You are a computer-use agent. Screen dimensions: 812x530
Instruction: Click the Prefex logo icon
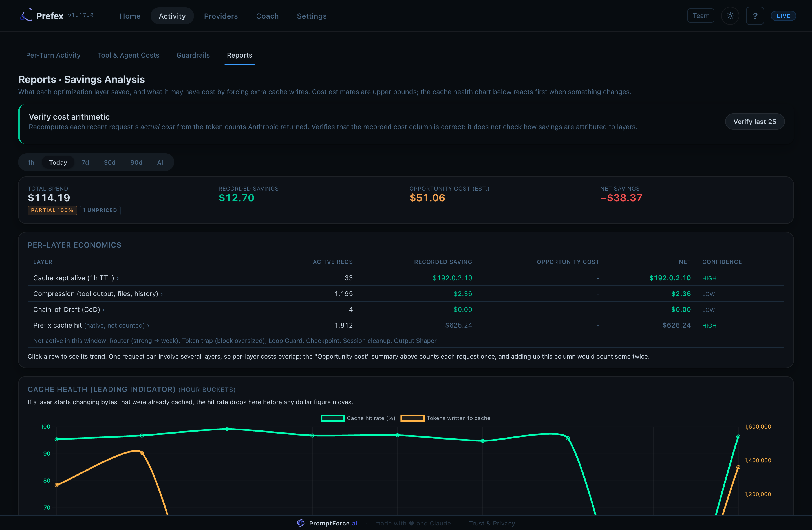26,15
